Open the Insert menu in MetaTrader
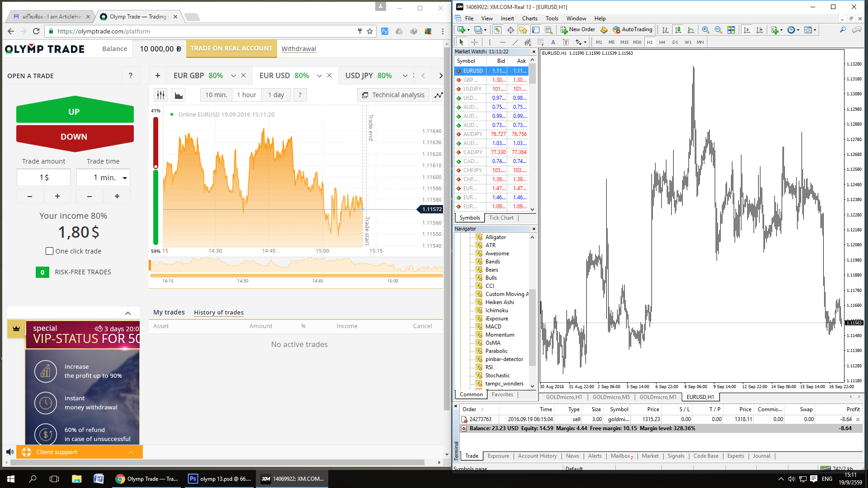This screenshot has width=868, height=488. click(507, 19)
